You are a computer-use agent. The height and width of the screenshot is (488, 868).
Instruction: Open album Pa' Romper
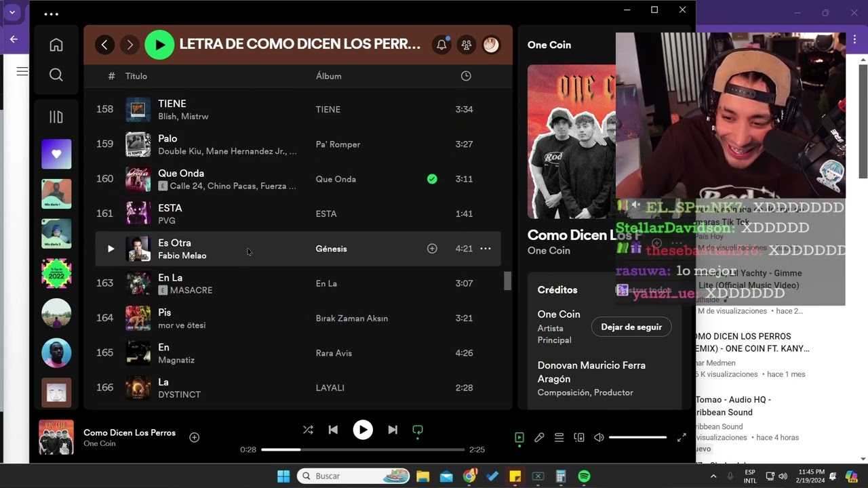click(338, 144)
